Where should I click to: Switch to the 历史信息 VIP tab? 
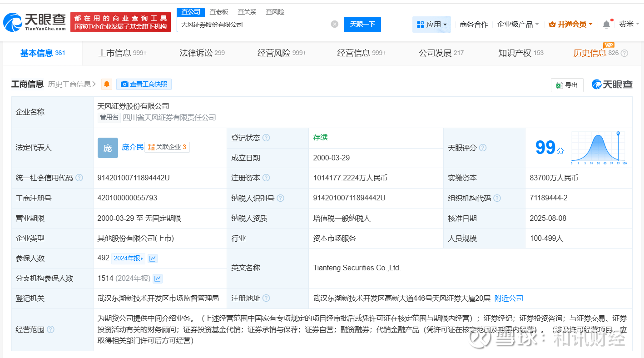pos(596,53)
